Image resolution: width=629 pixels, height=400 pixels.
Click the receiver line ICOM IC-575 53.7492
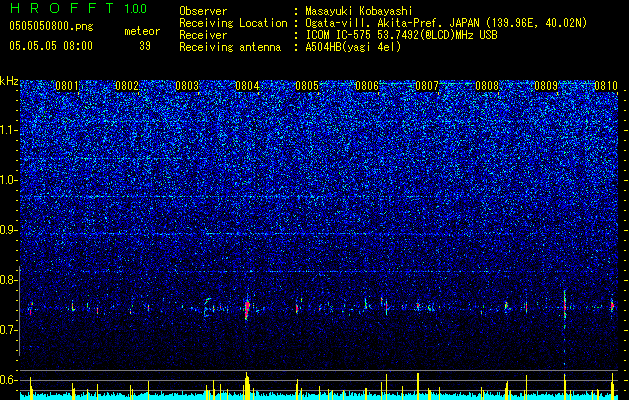coord(401,35)
